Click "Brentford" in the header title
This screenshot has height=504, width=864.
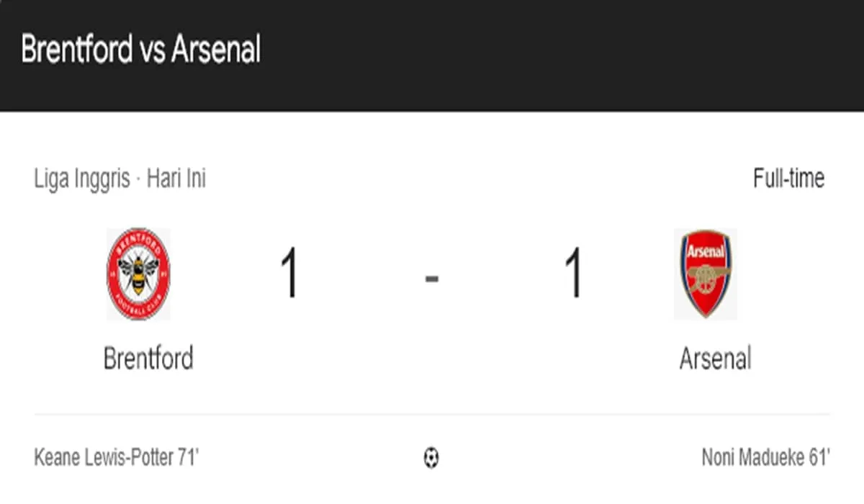click(x=77, y=50)
